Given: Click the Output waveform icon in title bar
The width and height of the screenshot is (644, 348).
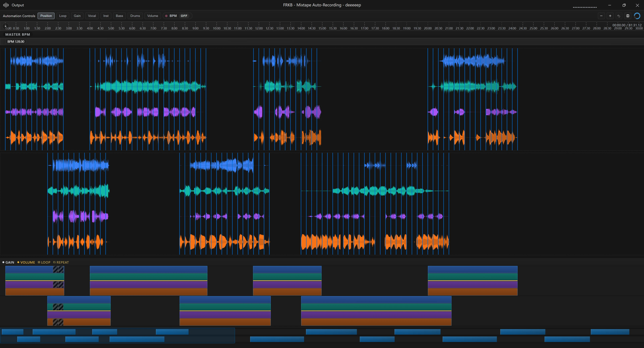Looking at the screenshot, I should (6, 5).
